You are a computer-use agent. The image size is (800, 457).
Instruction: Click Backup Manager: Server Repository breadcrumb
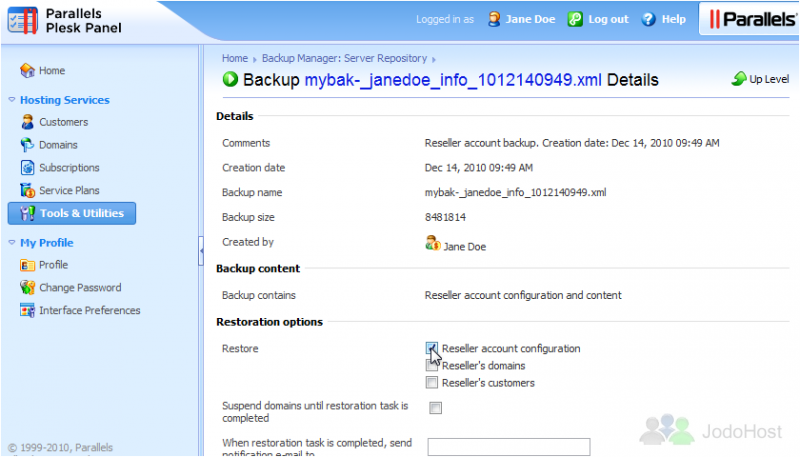(344, 58)
